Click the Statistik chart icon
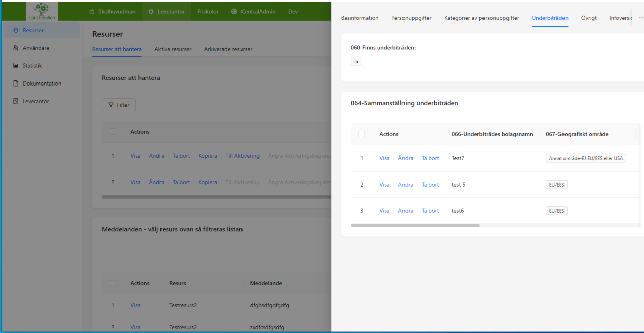 [16, 66]
